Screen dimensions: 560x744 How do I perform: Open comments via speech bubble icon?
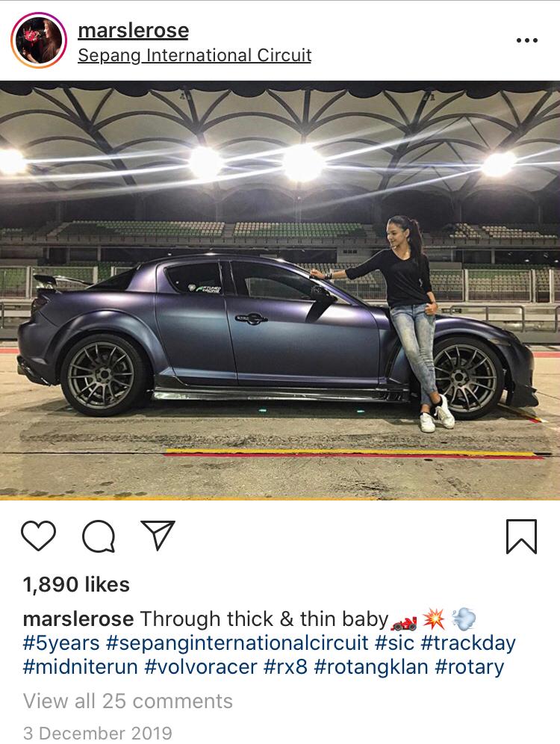pos(99,536)
